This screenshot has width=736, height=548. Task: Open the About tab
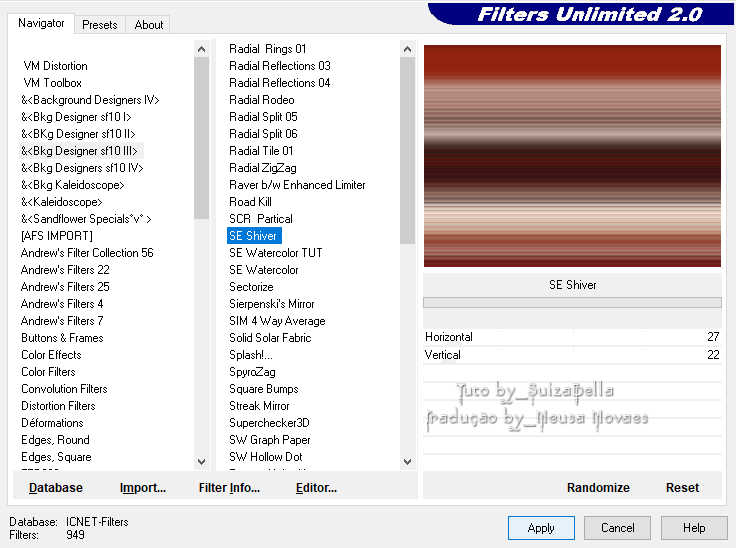148,24
